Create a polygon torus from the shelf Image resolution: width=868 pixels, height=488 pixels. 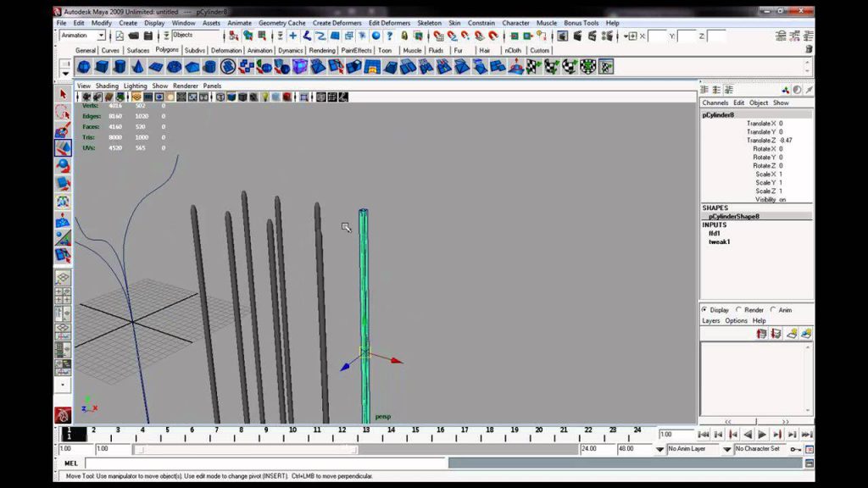click(174, 67)
